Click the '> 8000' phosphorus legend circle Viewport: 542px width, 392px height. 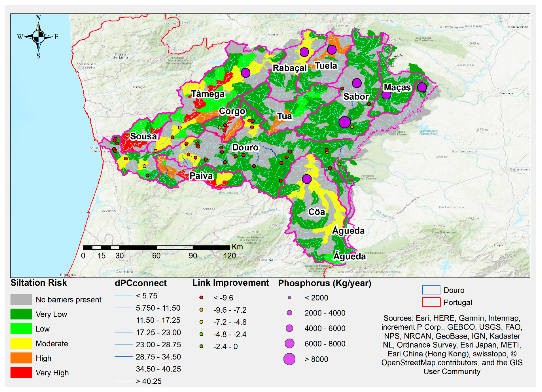click(289, 359)
